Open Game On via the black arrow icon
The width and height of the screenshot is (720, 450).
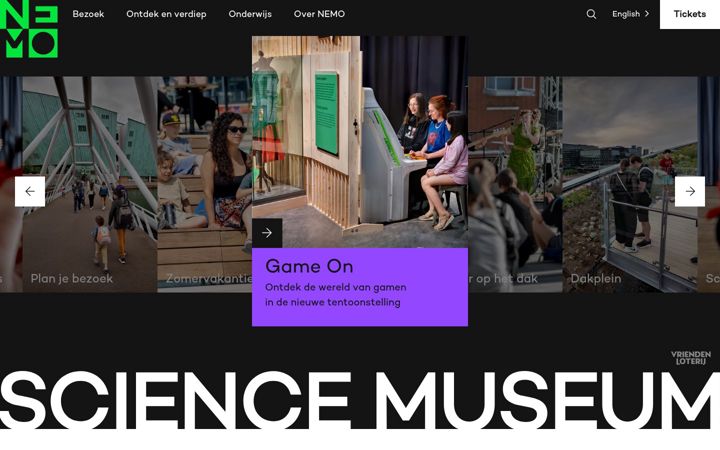pos(267,233)
